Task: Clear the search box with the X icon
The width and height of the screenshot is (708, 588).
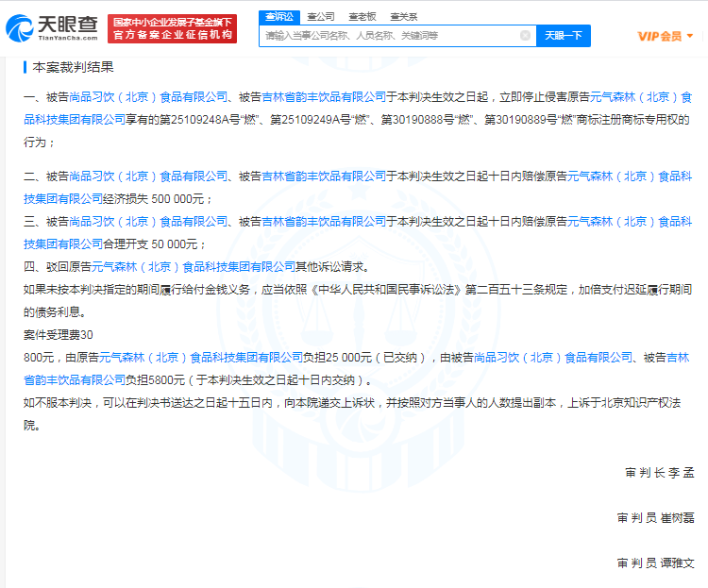Action: (525, 35)
